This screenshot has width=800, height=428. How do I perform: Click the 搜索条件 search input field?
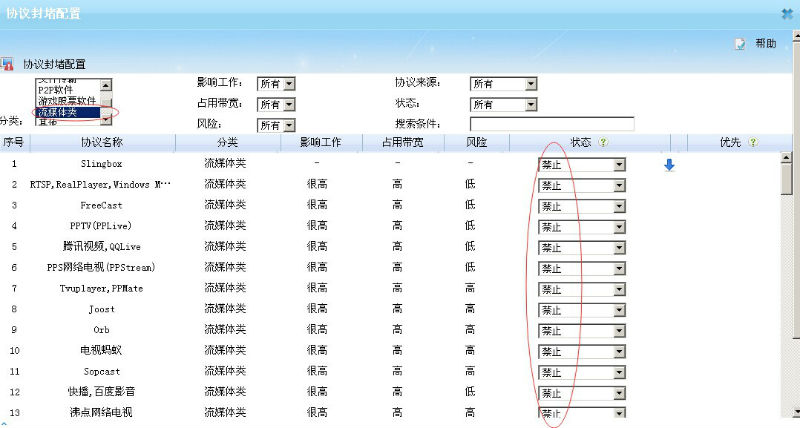coord(552,124)
